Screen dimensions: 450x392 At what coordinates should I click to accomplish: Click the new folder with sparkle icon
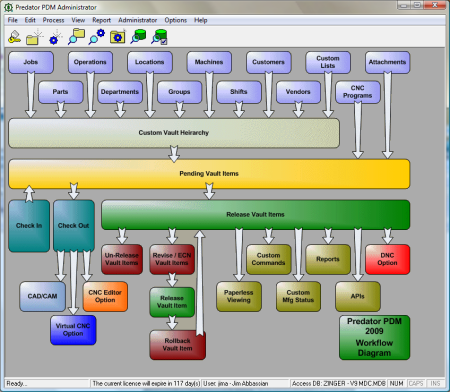point(35,37)
